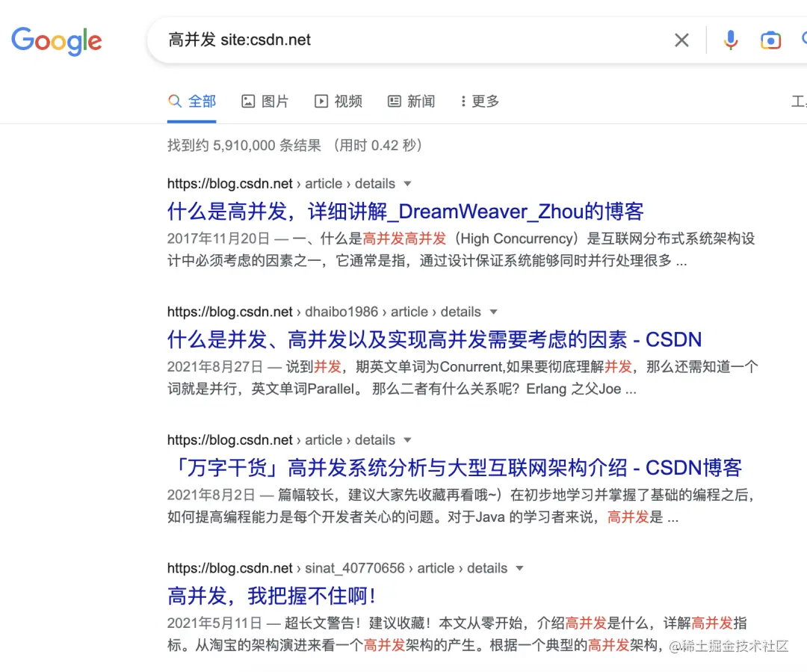The image size is (807, 672).
Task: Select the 新闻 news search icon tab
Action: (x=395, y=100)
